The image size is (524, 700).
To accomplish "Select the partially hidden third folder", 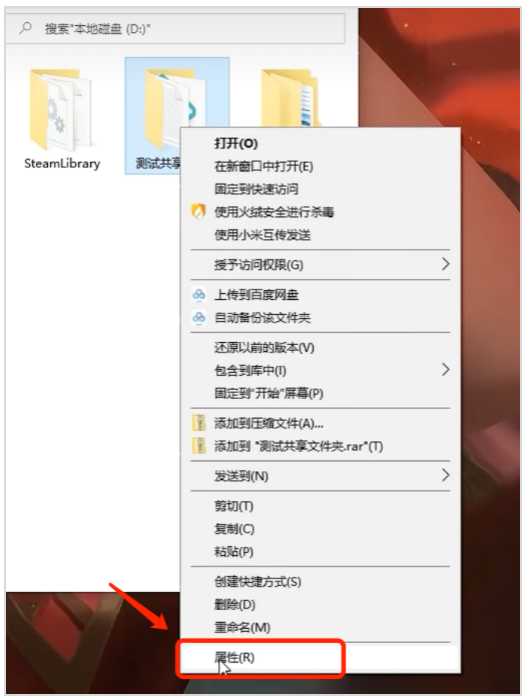I will pos(290,99).
